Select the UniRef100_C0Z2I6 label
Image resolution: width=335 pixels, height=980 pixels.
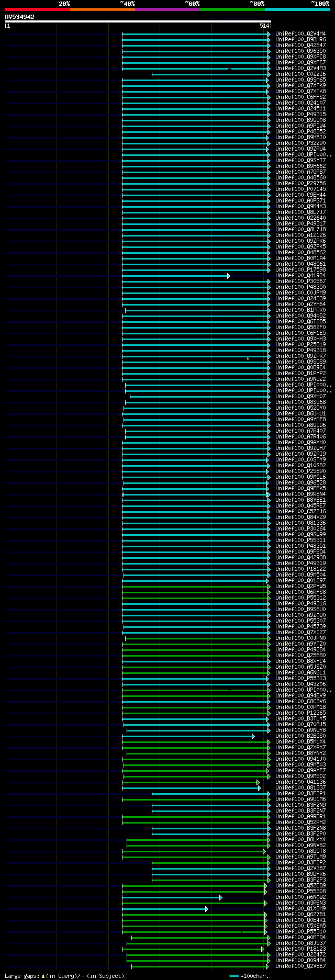300,74
